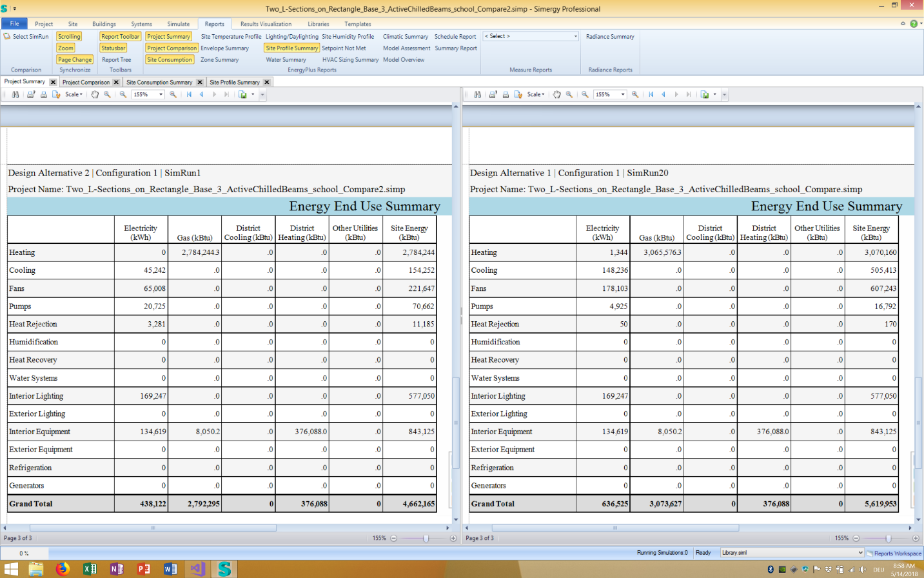Click the binoculars search icon in left report
This screenshot has height=578, width=924.
point(15,95)
